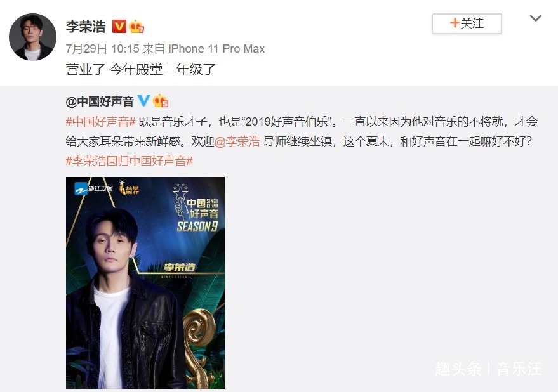The width and height of the screenshot is (558, 392).
Task: Click 李荣浩's round profile avatar
Action: 32,37
